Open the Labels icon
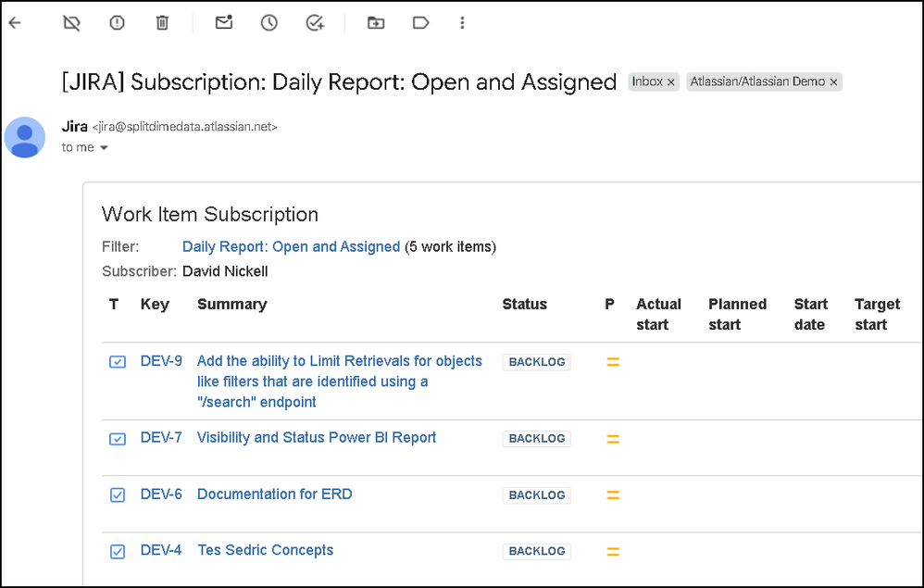The width and height of the screenshot is (924, 588). pos(421,23)
